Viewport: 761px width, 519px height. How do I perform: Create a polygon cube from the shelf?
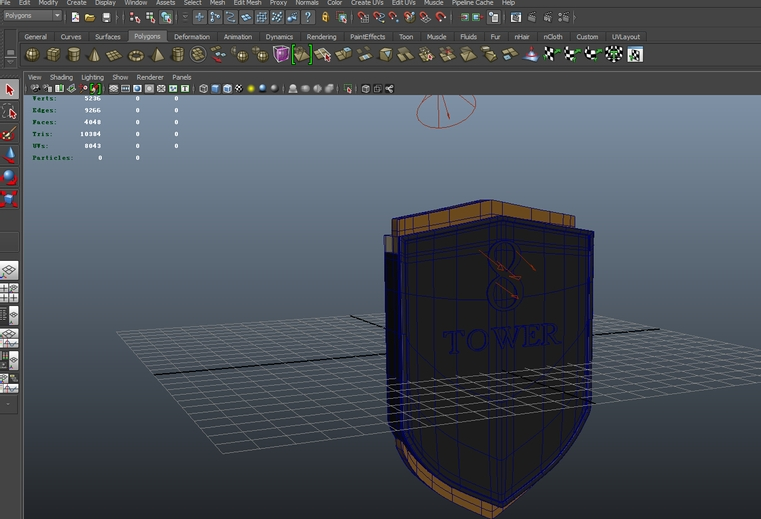[53, 54]
